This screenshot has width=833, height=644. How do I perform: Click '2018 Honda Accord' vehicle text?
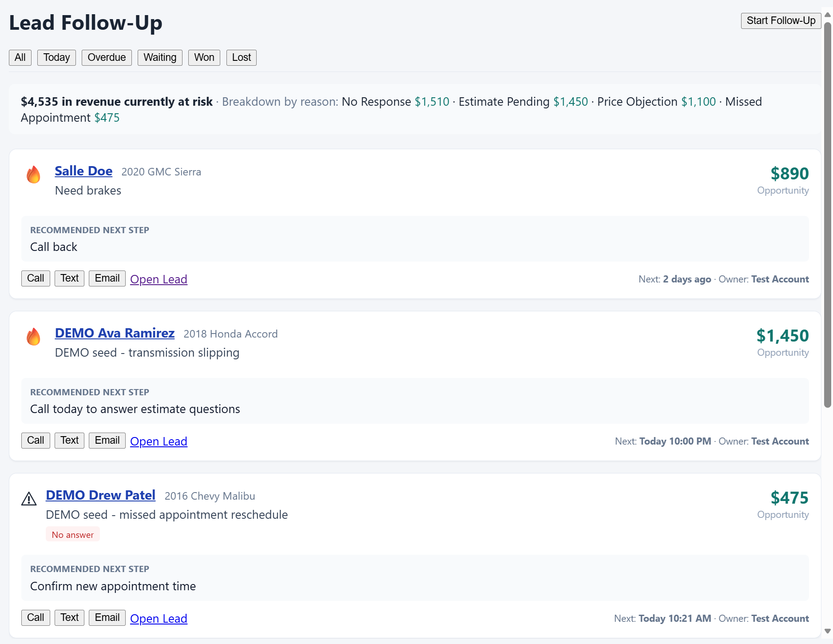[x=230, y=334]
